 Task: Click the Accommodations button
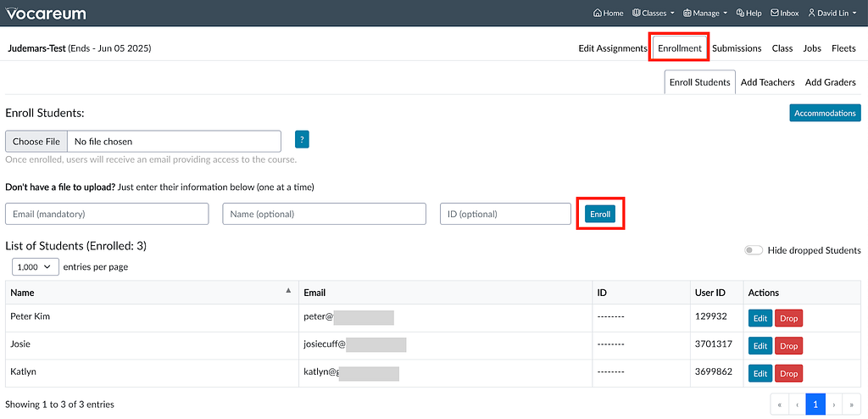coord(825,113)
